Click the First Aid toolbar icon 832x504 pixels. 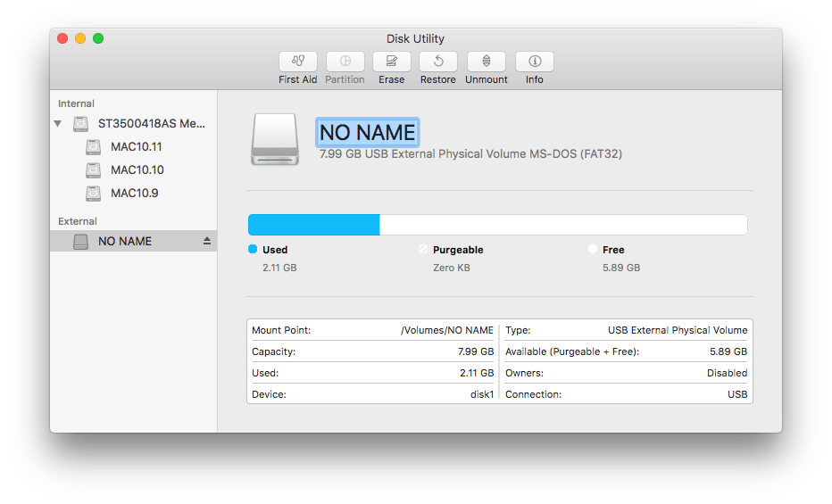(x=297, y=62)
